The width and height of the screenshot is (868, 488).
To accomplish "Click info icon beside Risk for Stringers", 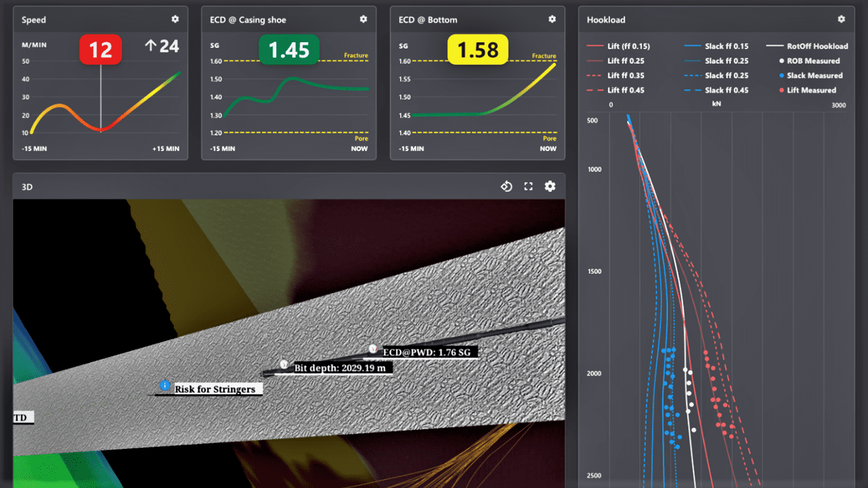I will tap(165, 385).
